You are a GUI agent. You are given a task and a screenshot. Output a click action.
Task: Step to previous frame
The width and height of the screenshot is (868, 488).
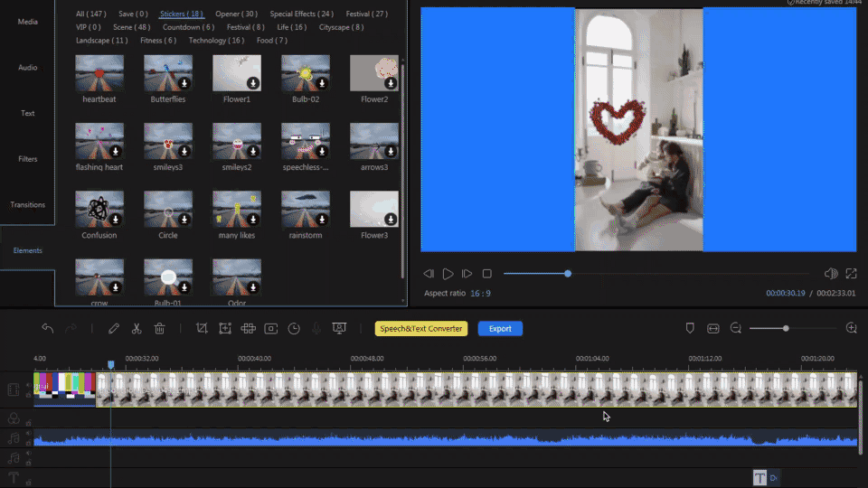coord(429,273)
